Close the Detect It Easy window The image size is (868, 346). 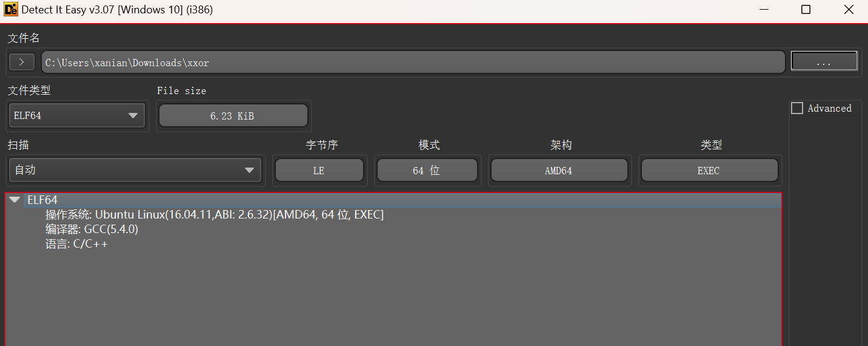[x=848, y=10]
